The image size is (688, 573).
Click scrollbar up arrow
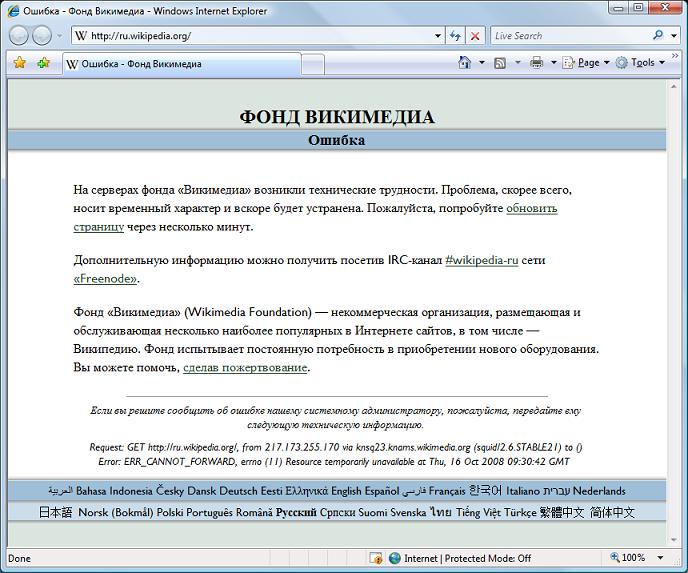click(673, 87)
